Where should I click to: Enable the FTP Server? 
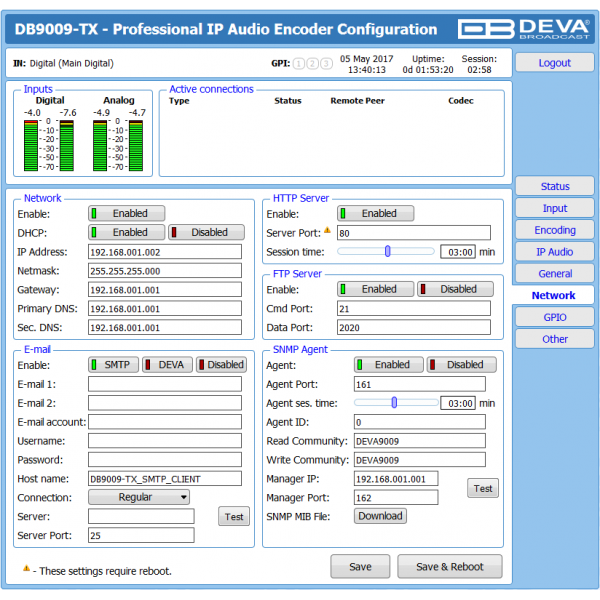coord(375,289)
